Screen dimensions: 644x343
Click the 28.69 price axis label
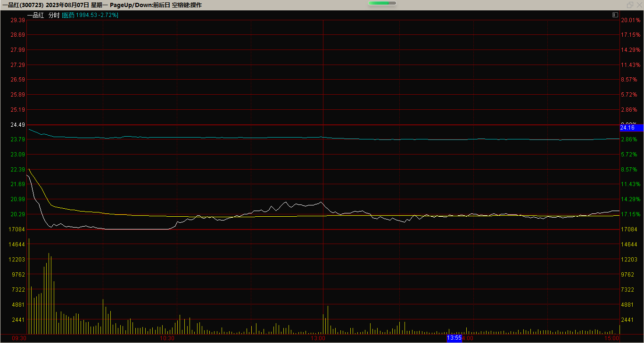click(x=17, y=35)
